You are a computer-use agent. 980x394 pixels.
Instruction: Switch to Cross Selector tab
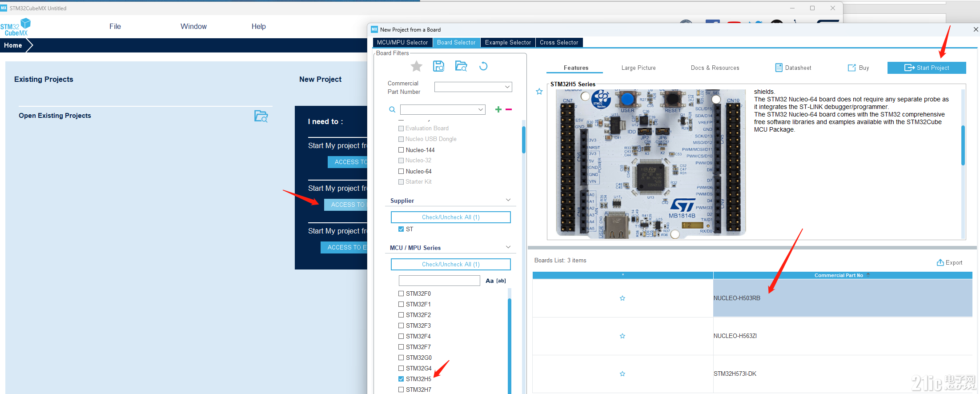(559, 43)
